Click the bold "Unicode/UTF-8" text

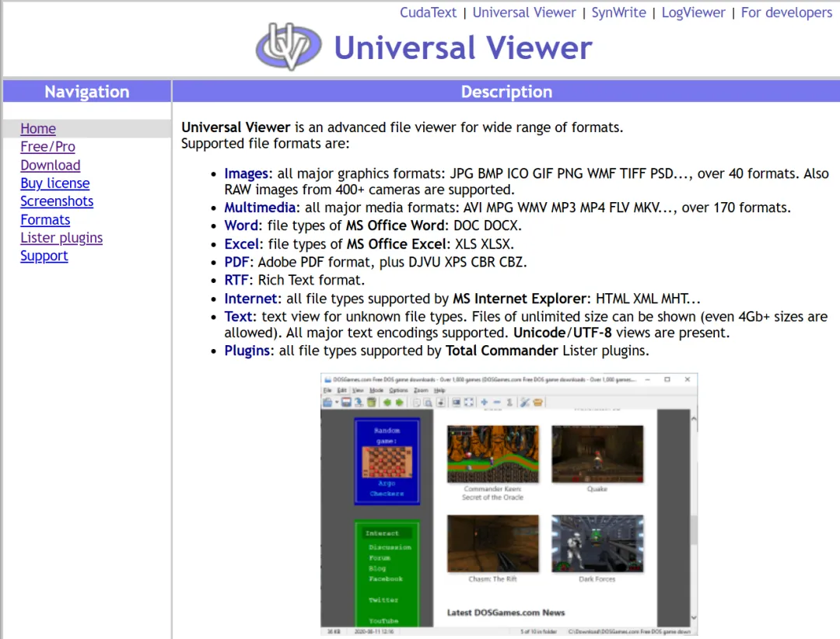click(562, 333)
